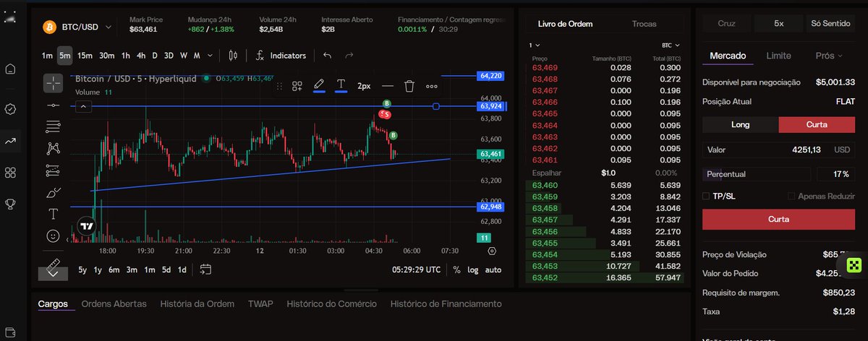Open the TWAP tab

tap(260, 304)
